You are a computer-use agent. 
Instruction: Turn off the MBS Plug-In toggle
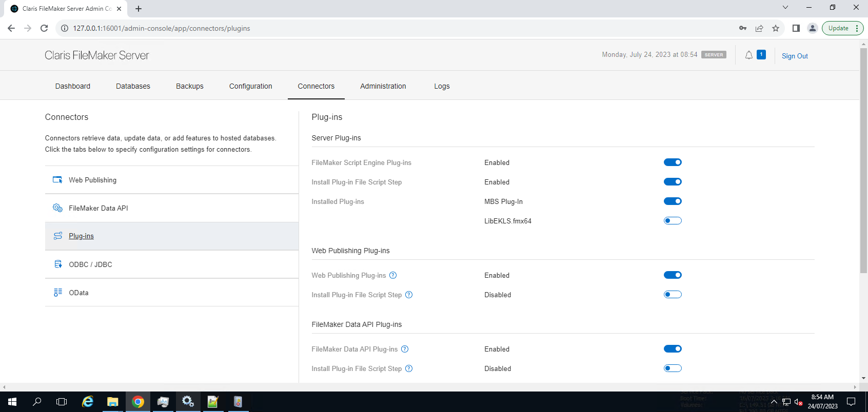673,201
